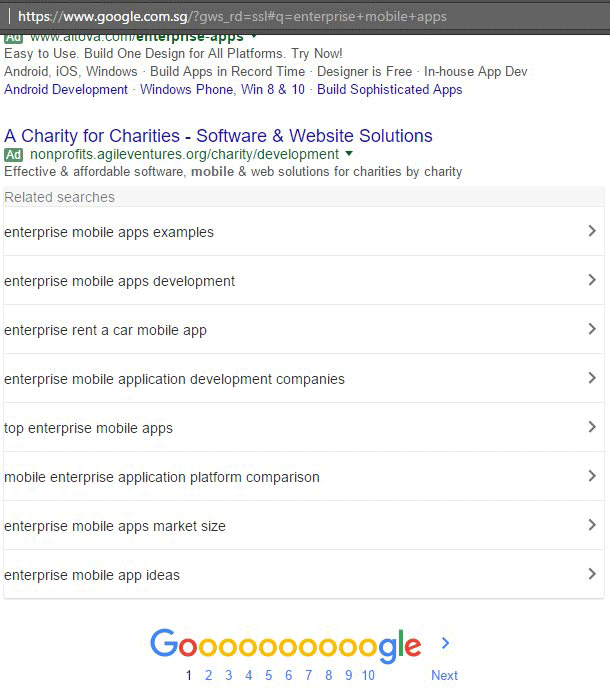Click the chevron next to 'enterprise mobile app ideas'

[x=592, y=574]
